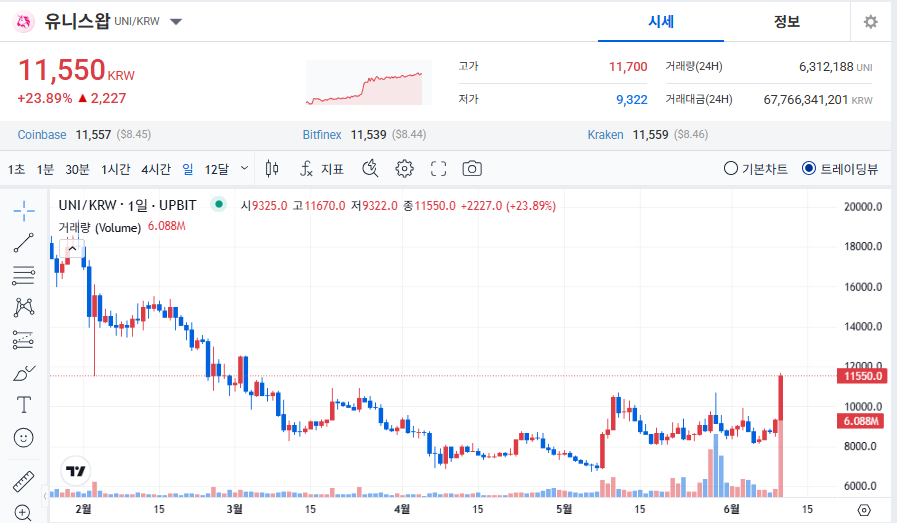This screenshot has height=523, width=897.
Task: Toggle fullscreen chart mode
Action: [438, 169]
